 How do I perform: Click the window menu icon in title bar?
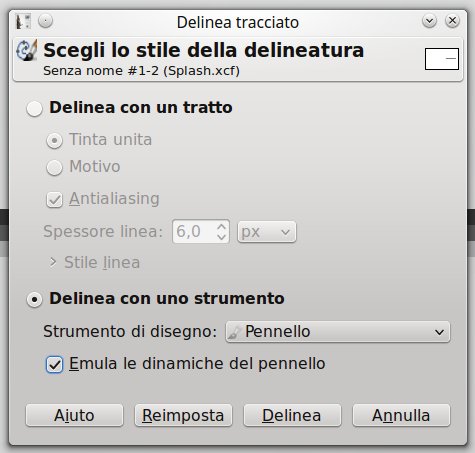pyautogui.click(x=23, y=21)
